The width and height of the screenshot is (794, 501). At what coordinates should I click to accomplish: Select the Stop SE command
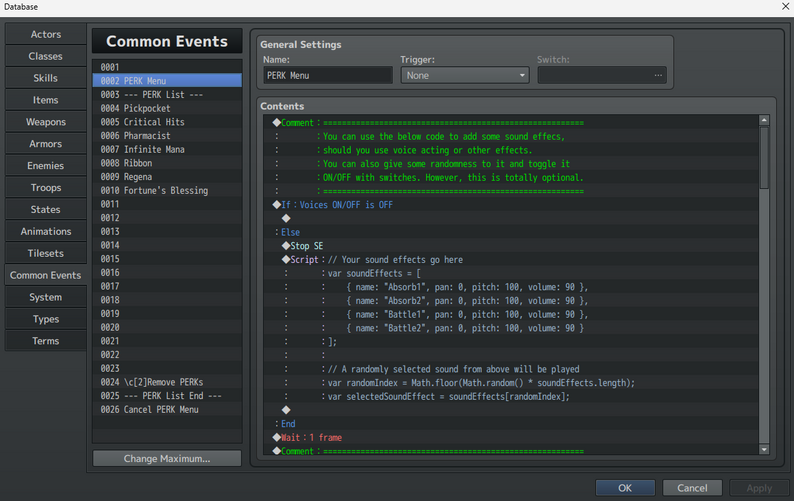tap(511, 246)
